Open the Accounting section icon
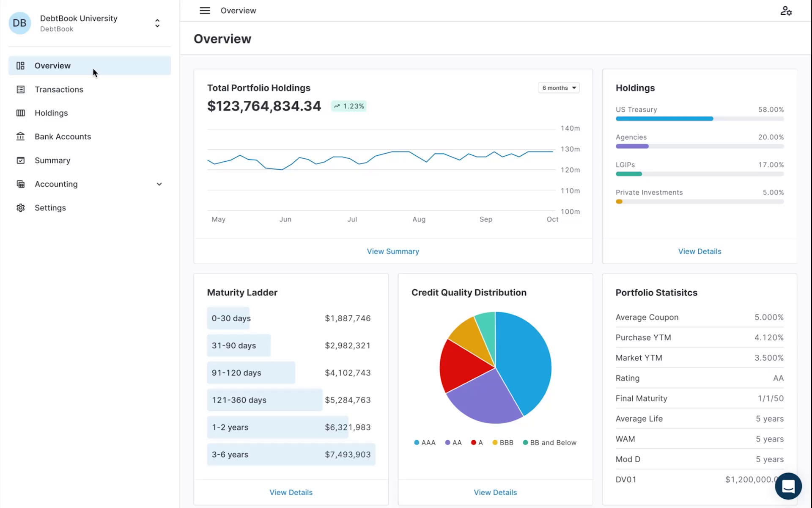Viewport: 812px width, 508px height. 20,184
